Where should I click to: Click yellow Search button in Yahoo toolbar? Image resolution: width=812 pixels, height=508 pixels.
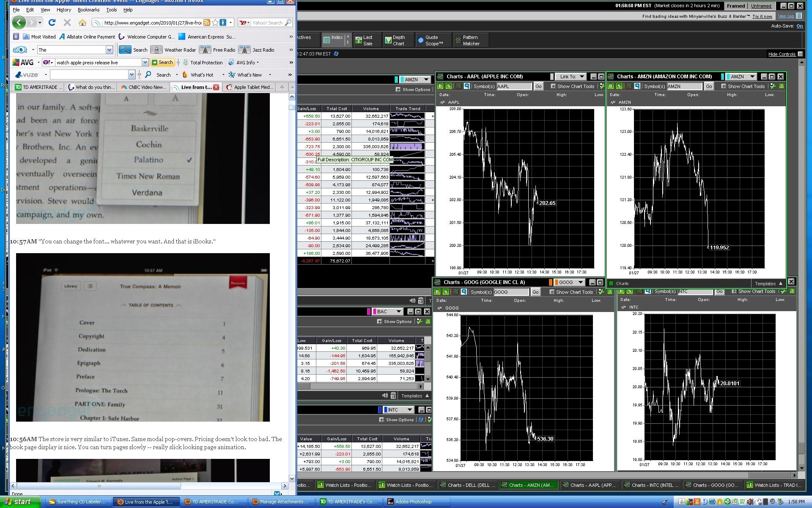(x=162, y=62)
